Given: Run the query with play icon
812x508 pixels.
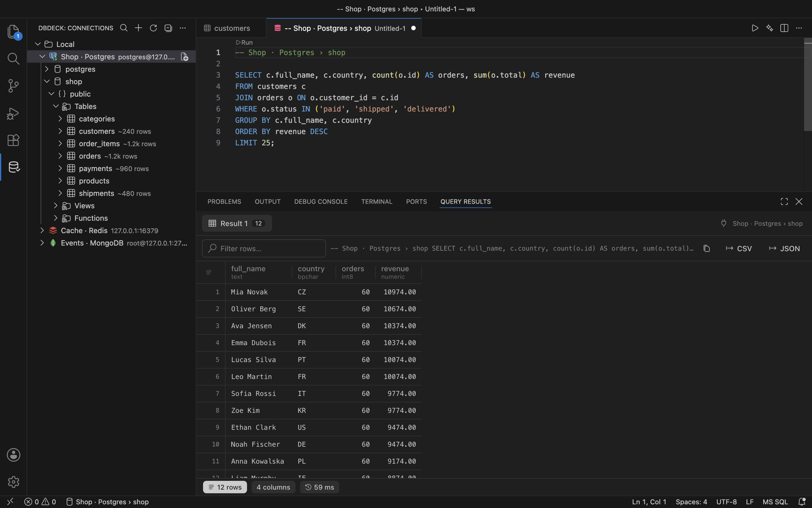Looking at the screenshot, I should (755, 28).
